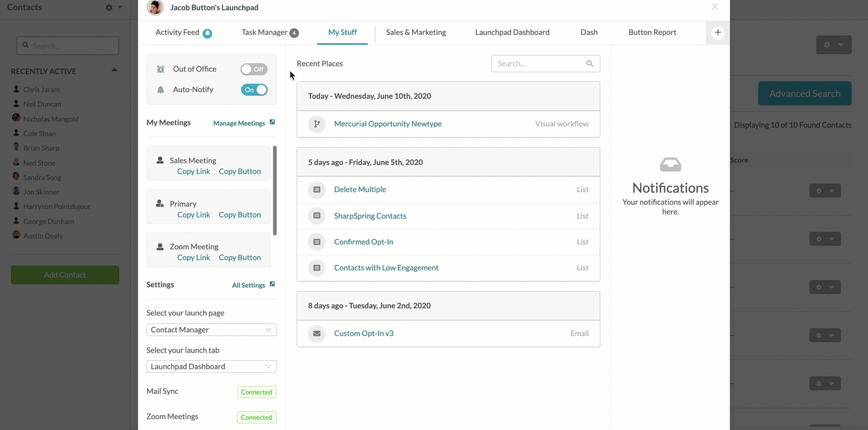Viewport: 868px width, 430px height.
Task: Open the SharpSpring Contacts list
Action: pyautogui.click(x=370, y=216)
